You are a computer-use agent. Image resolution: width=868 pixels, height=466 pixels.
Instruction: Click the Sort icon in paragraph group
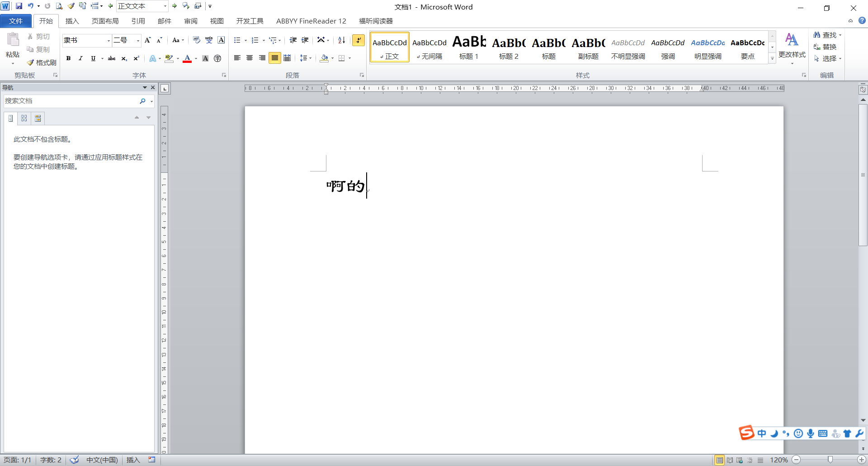(x=342, y=40)
